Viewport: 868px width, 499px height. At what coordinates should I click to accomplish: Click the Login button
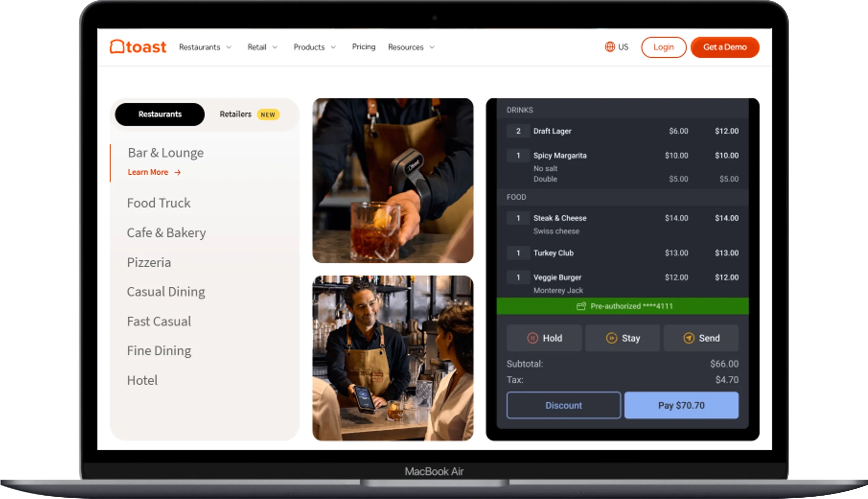[664, 47]
